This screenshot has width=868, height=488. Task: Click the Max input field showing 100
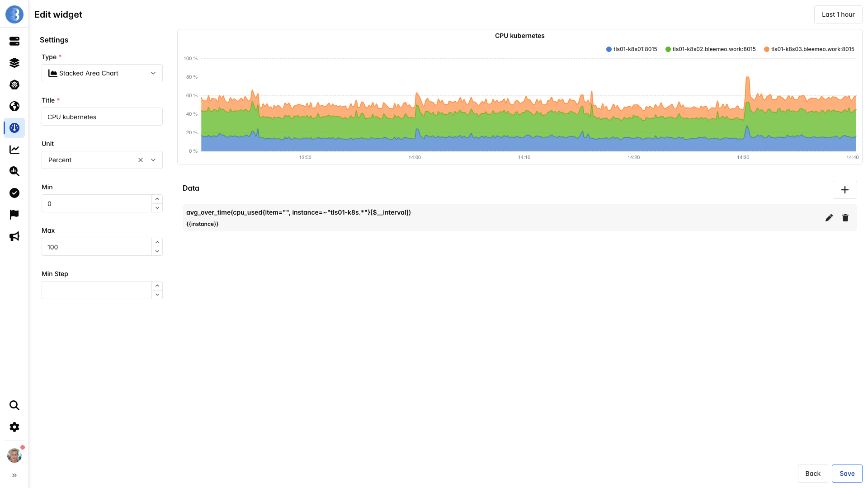click(x=97, y=247)
